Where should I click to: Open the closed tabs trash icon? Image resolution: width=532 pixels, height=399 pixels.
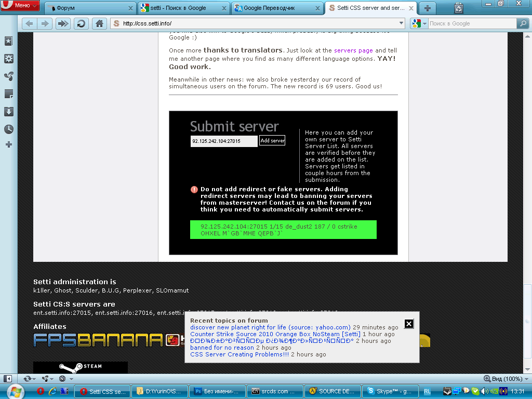[459, 8]
